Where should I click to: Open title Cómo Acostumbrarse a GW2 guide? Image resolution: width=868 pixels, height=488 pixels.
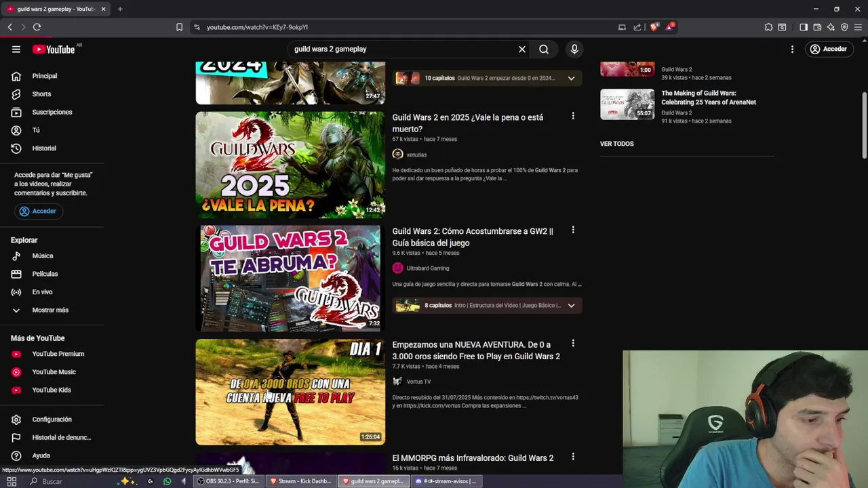tap(473, 237)
